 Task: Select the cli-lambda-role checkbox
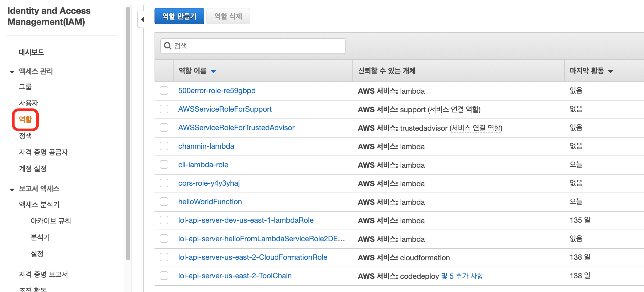click(164, 165)
